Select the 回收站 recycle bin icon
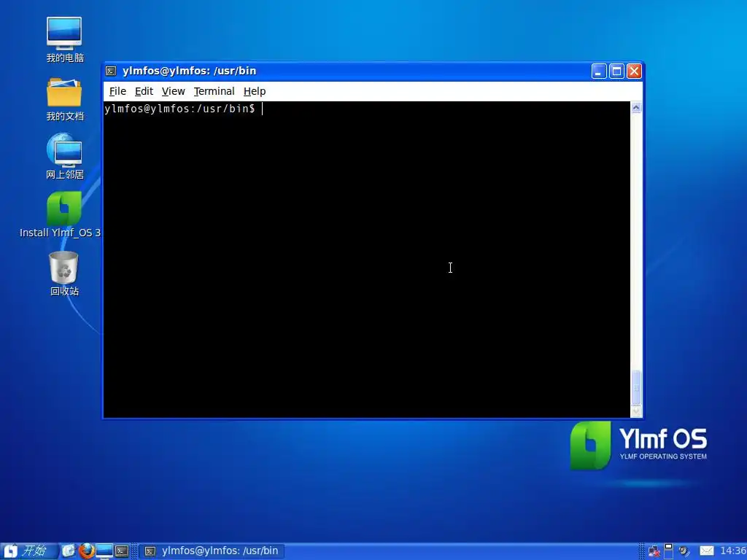 coord(64,273)
